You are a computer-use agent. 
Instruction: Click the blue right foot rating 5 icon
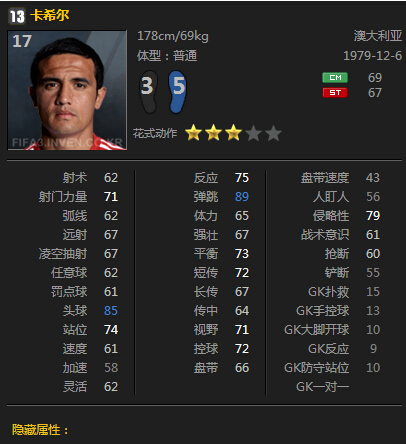(177, 92)
